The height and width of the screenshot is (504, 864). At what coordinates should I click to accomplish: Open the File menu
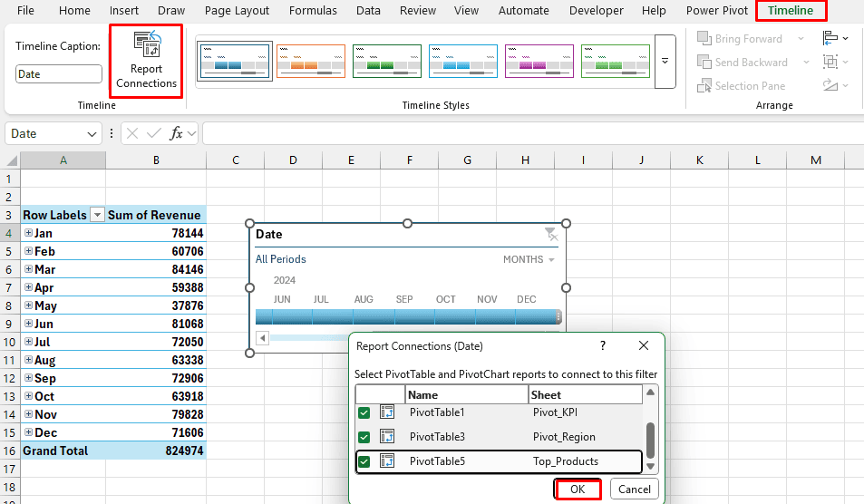25,11
